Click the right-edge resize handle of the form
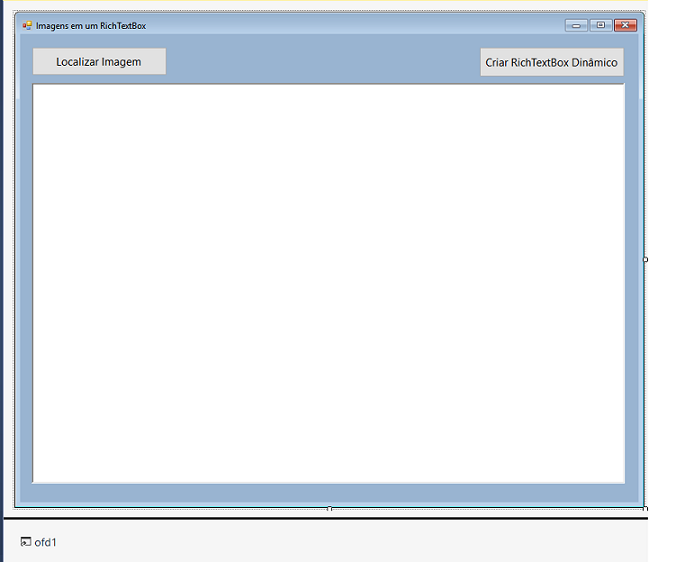Image resolution: width=676 pixels, height=562 pixels. (645, 259)
